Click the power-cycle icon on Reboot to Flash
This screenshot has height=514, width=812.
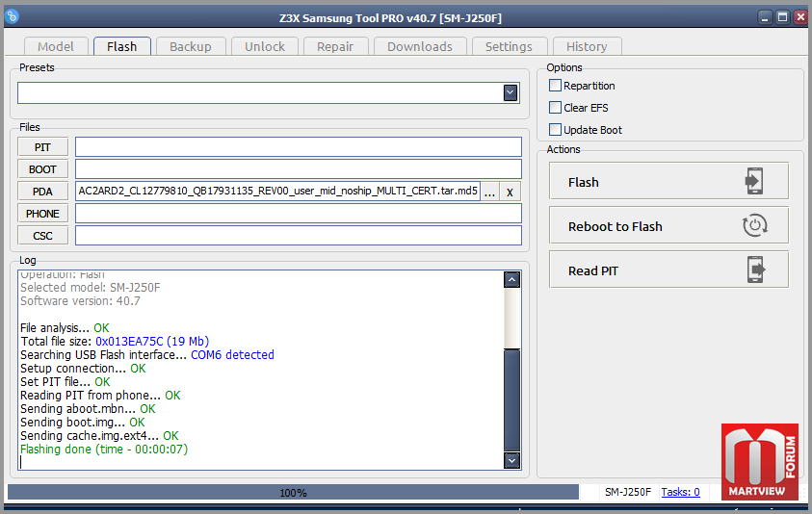(754, 225)
